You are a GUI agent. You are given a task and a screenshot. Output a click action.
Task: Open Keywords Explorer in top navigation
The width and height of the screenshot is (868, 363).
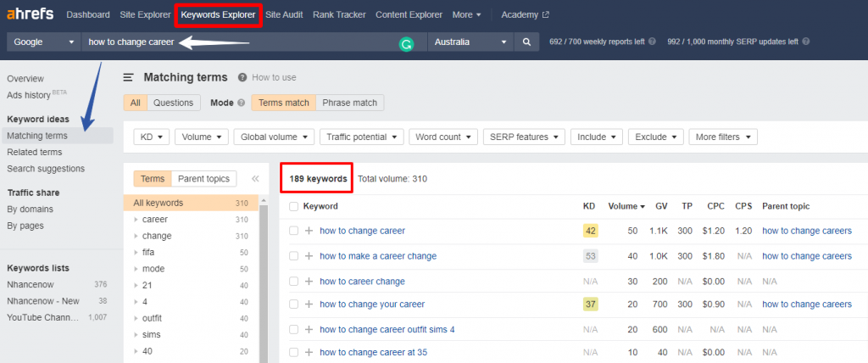[x=218, y=15]
